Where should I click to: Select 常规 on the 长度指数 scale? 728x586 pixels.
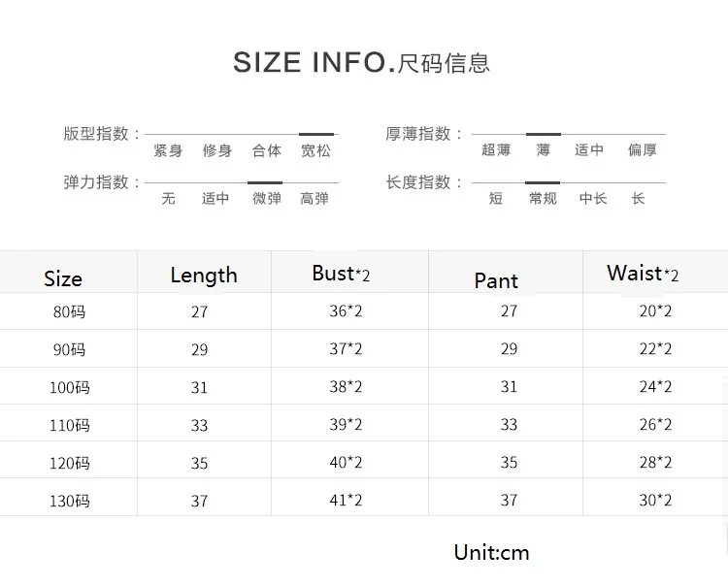[x=543, y=199]
